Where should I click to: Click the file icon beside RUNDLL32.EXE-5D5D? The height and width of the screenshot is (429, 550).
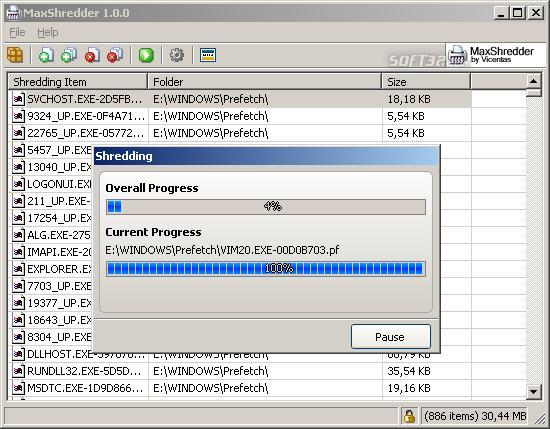pos(18,371)
